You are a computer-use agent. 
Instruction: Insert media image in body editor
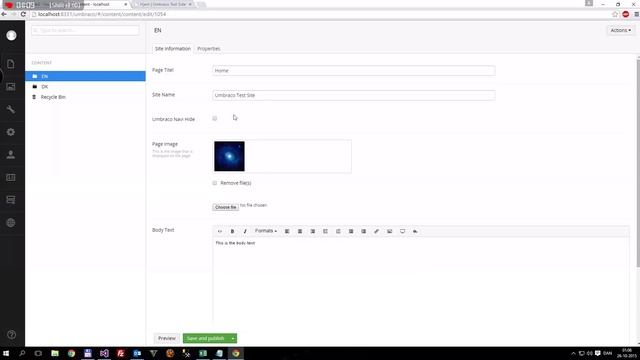tap(389, 231)
